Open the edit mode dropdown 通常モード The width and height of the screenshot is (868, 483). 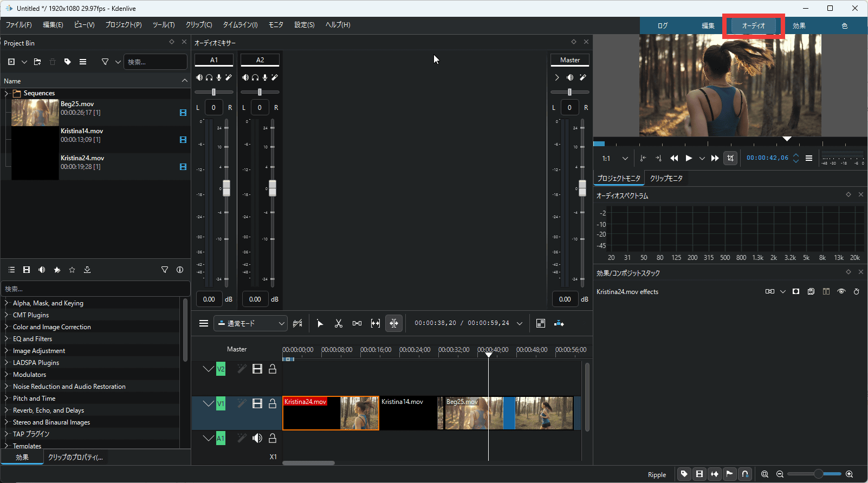tap(250, 323)
